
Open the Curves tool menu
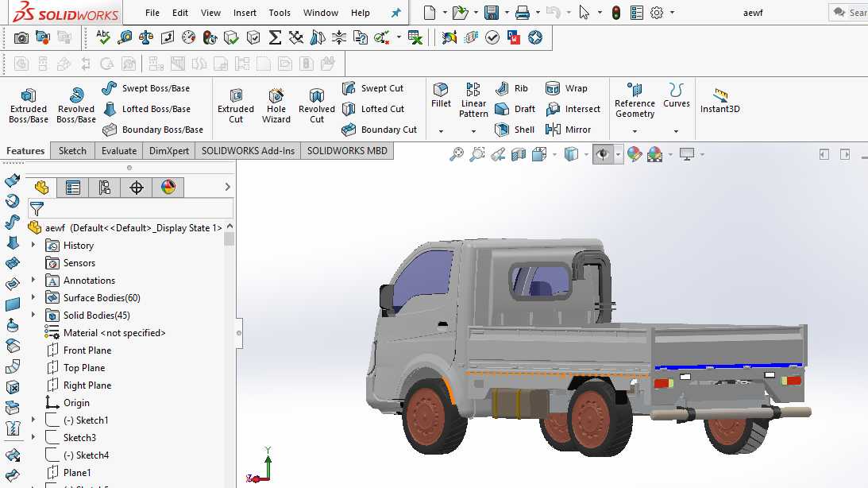coord(677,95)
